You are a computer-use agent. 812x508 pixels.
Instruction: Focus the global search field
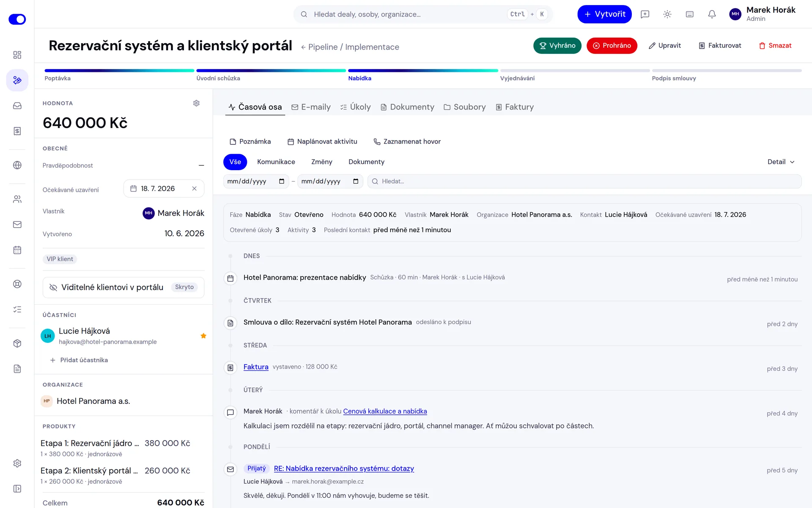point(423,14)
